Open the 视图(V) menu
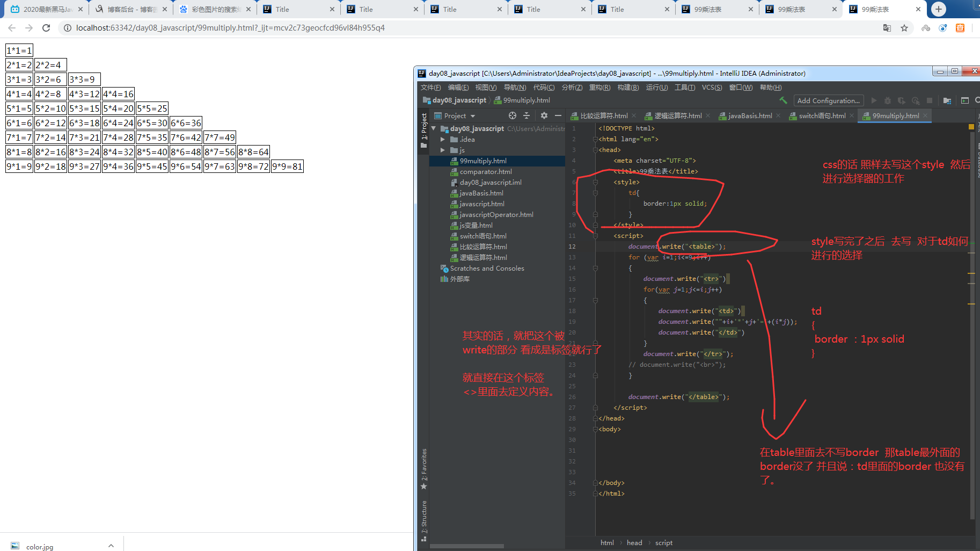 click(x=486, y=88)
